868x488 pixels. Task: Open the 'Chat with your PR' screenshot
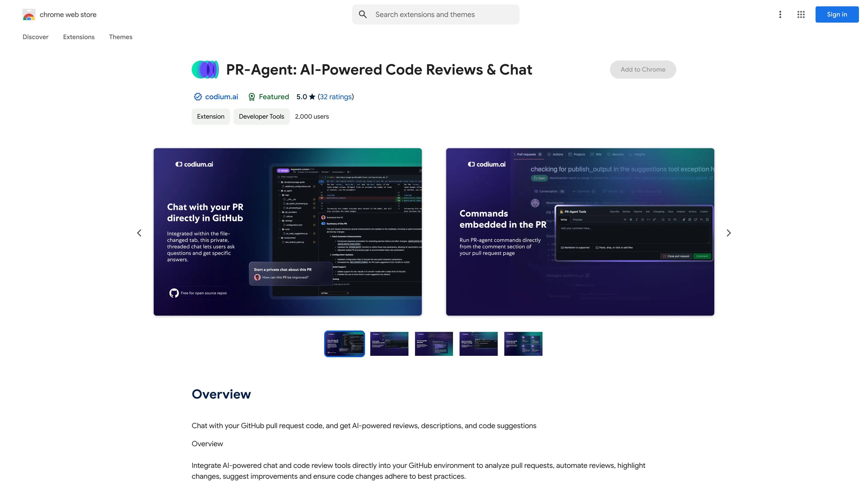(x=288, y=232)
